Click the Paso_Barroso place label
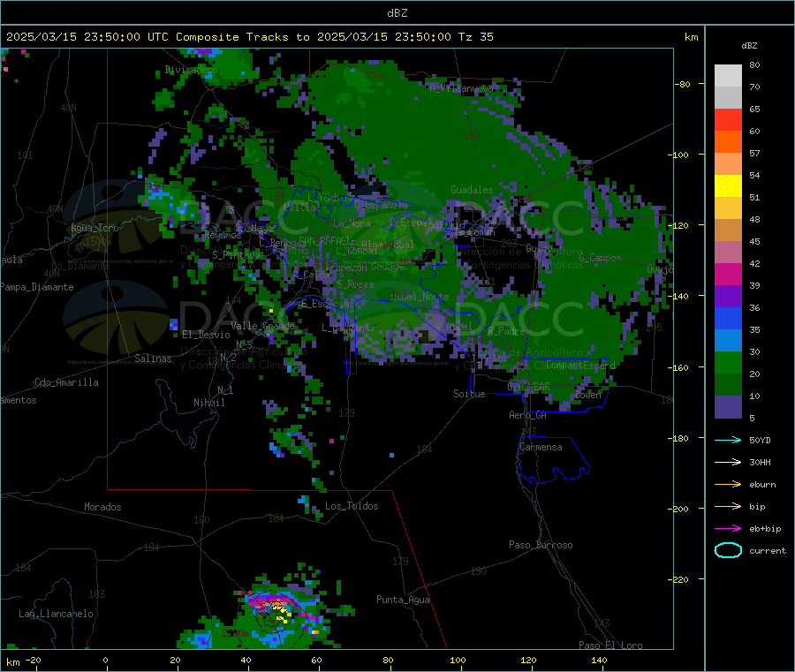 [x=541, y=545]
